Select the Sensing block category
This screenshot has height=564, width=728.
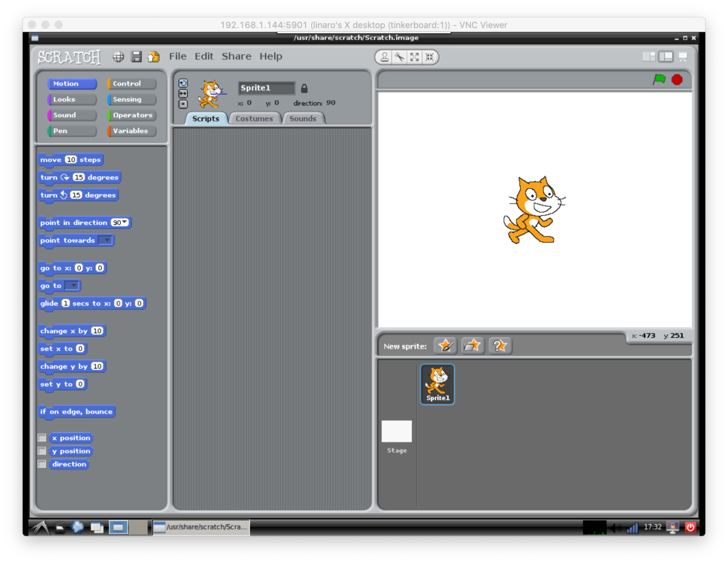[132, 100]
